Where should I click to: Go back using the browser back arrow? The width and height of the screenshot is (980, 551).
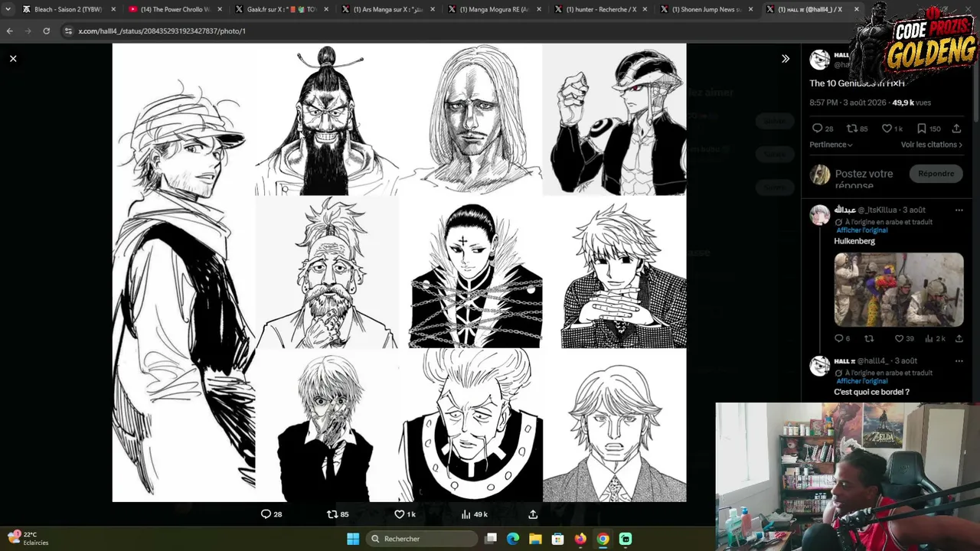pyautogui.click(x=9, y=31)
